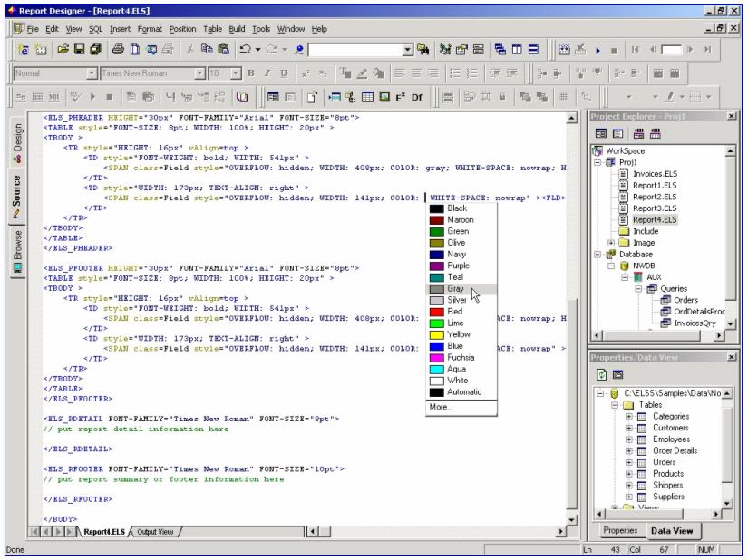Viewport: 748px width, 560px height.
Task: Click the Copy toolbar icon
Action: point(207,50)
